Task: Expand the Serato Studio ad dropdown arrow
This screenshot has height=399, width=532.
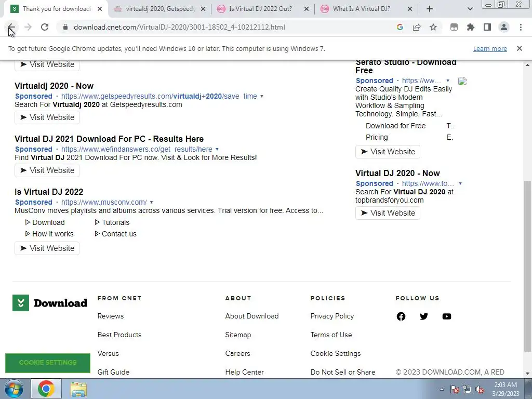Action: [x=448, y=81]
